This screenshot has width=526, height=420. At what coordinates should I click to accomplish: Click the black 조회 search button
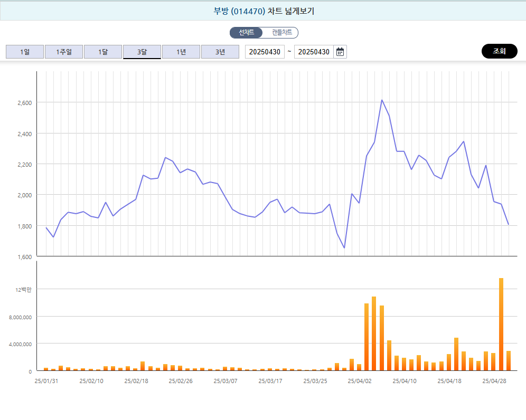499,51
